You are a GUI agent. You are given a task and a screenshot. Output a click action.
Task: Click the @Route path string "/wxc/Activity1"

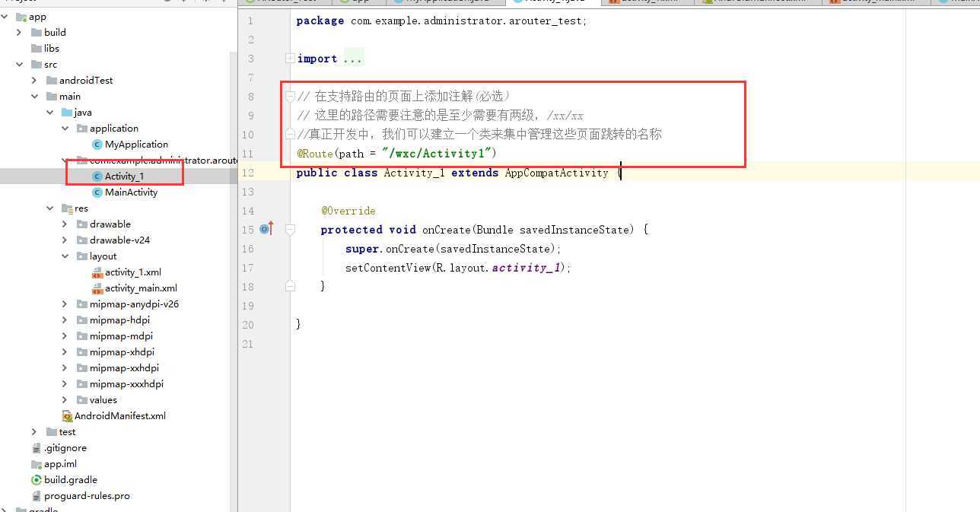(436, 154)
